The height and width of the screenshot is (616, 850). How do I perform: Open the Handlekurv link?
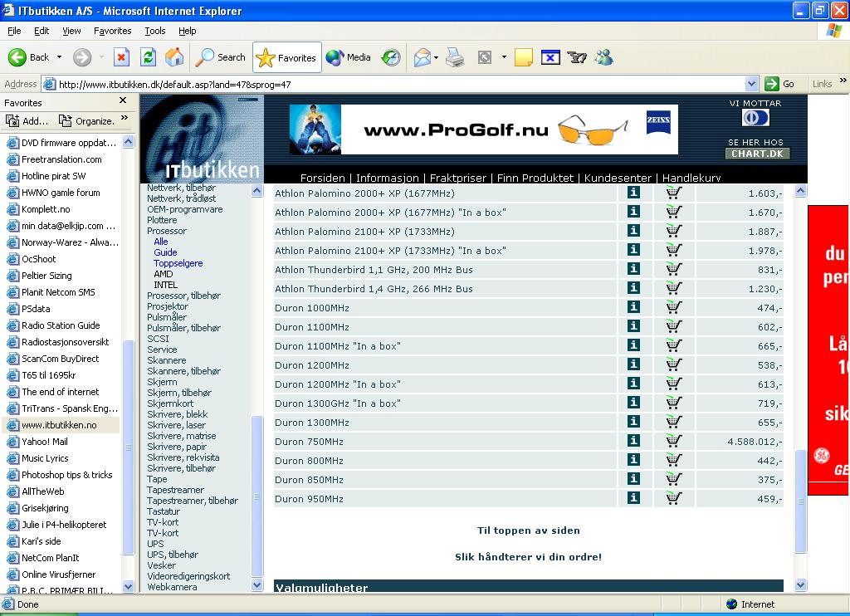click(691, 178)
